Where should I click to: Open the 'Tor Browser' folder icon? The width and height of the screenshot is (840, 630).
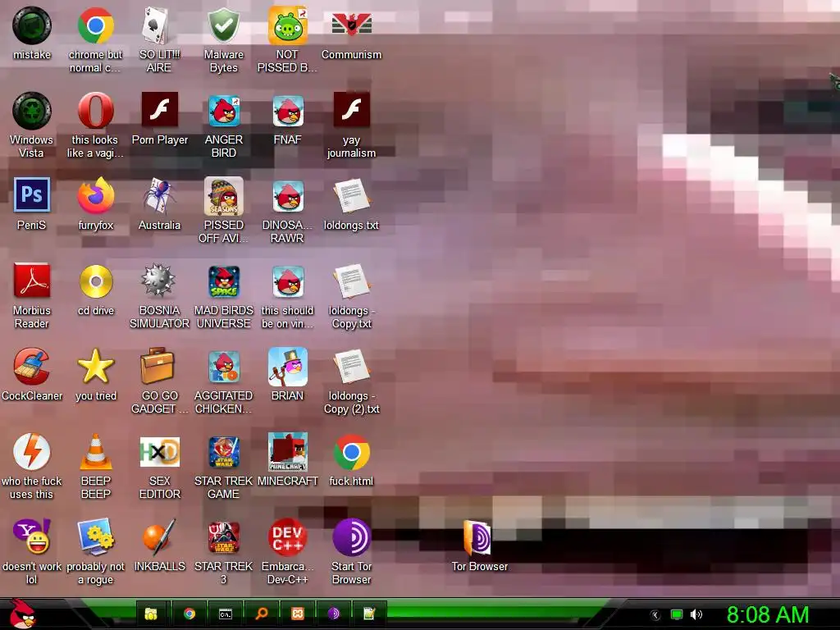point(478,536)
